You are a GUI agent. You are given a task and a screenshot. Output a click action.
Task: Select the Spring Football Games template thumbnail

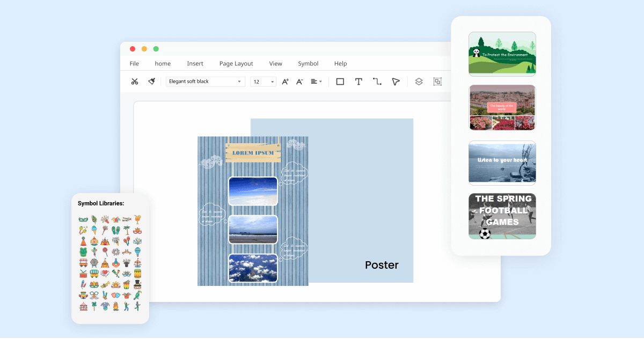(502, 216)
